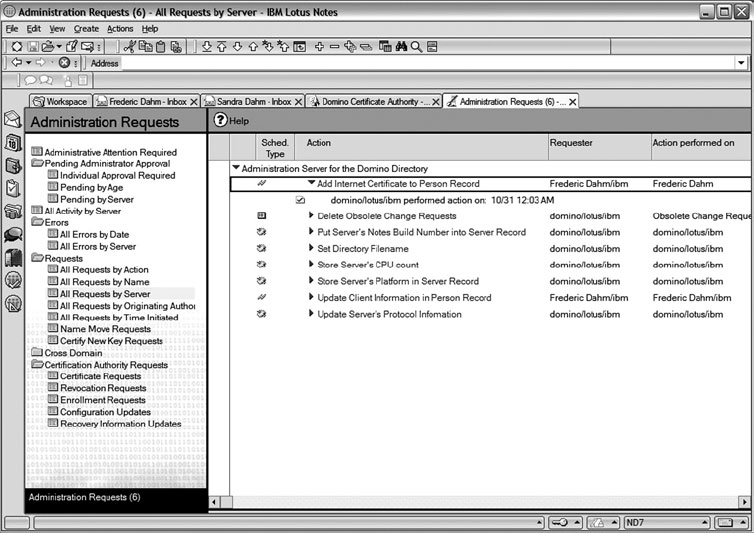Open the Create menu
Screen dimensions: 754x533
coord(86,29)
